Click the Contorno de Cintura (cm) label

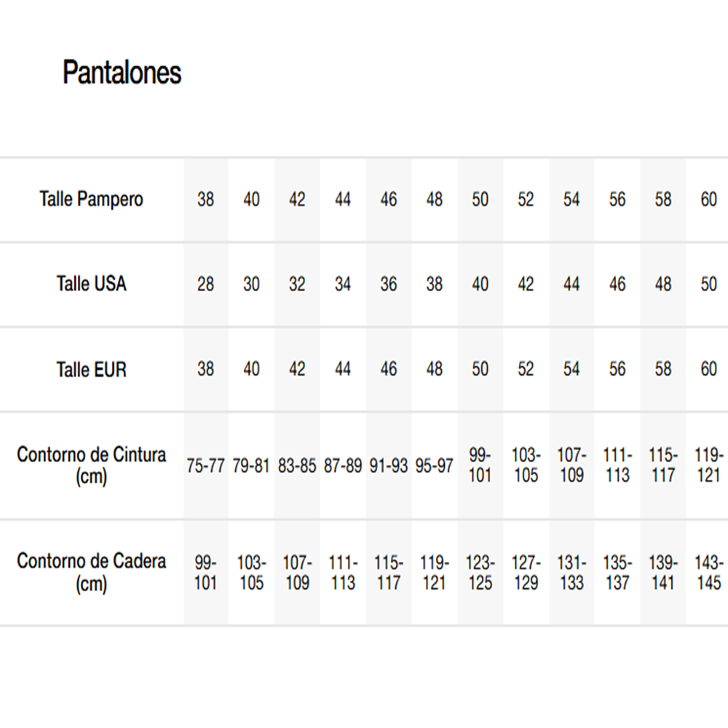tap(92, 466)
